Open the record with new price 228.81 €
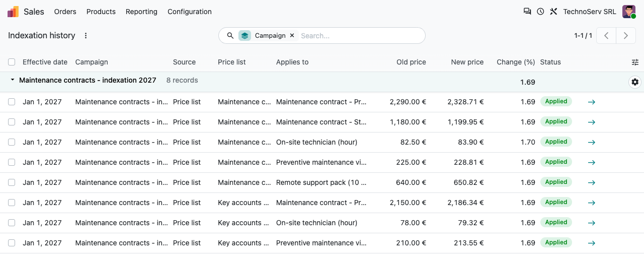This screenshot has width=644, height=262. coord(592,162)
